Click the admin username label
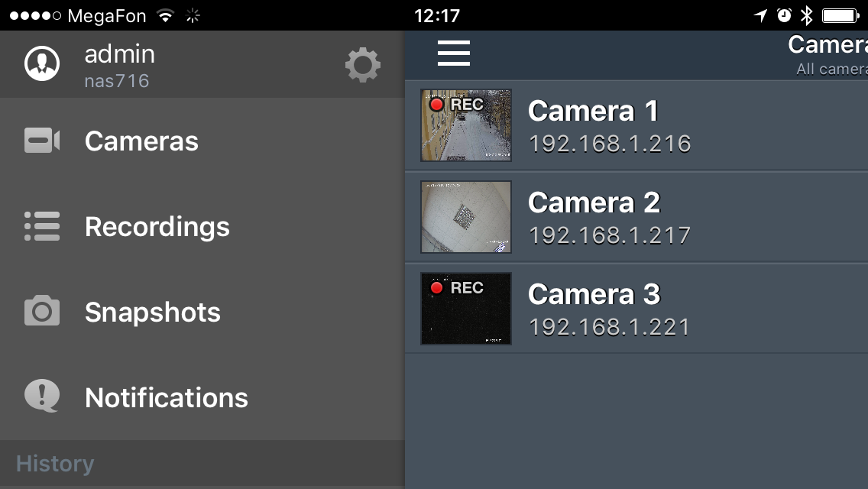The width and height of the screenshot is (868, 489). (119, 53)
